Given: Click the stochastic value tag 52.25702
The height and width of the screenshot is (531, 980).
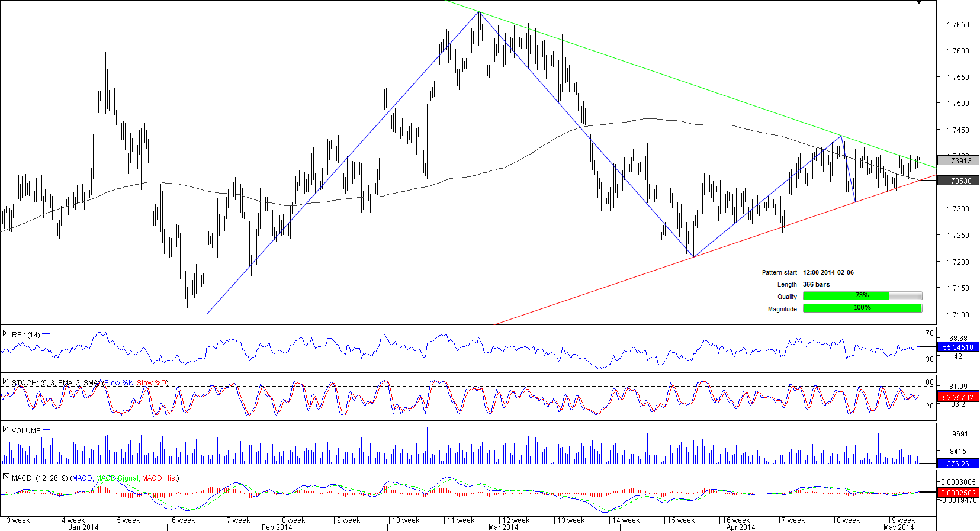Looking at the screenshot, I should coord(958,397).
